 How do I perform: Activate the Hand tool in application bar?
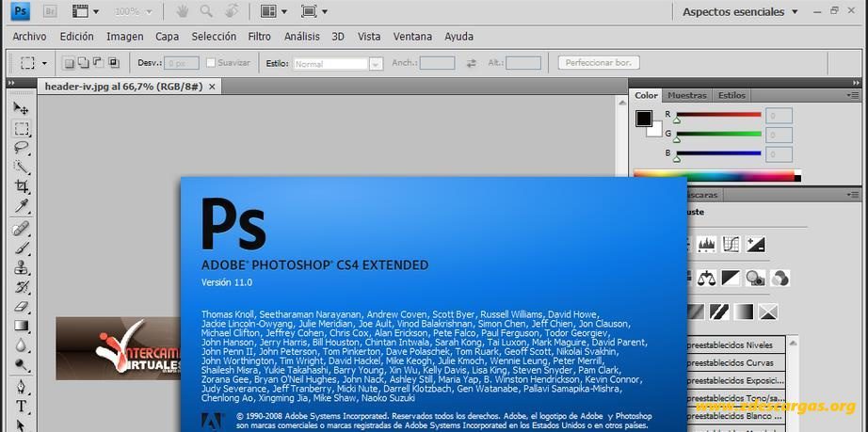coord(182,11)
